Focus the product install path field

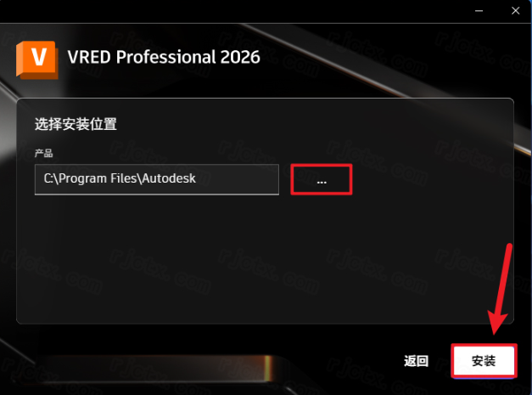(x=157, y=179)
